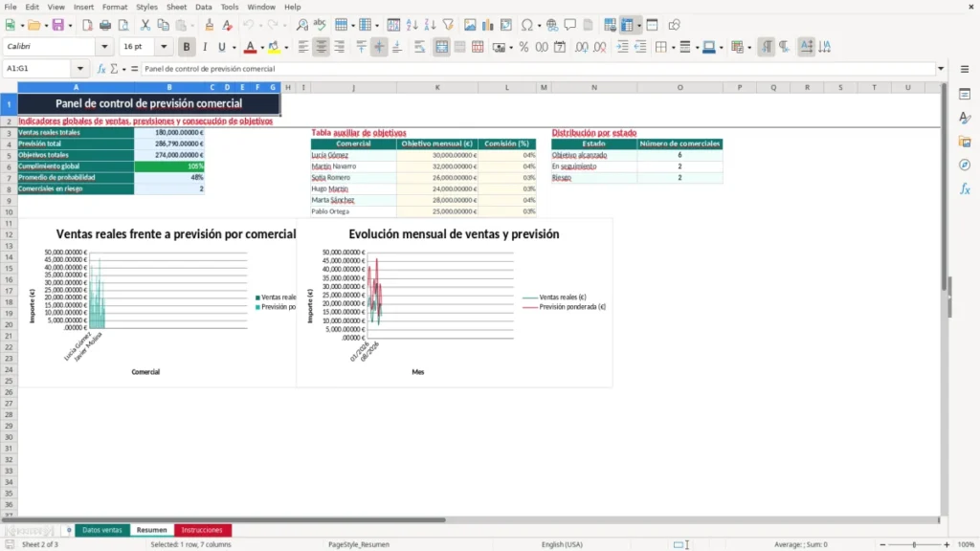The width and height of the screenshot is (980, 551).
Task: Format selection as percent
Action: (523, 47)
